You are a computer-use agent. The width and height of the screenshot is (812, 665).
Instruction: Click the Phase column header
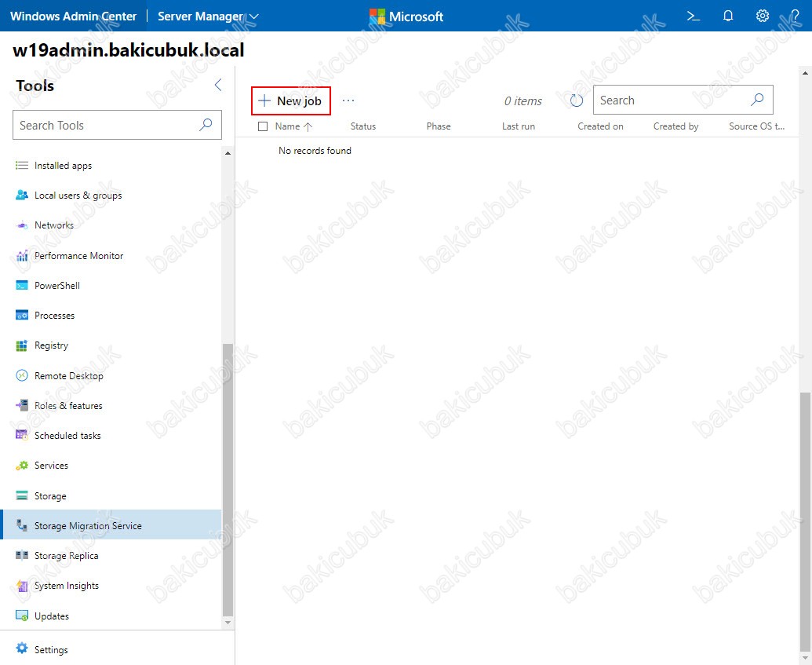click(x=439, y=126)
